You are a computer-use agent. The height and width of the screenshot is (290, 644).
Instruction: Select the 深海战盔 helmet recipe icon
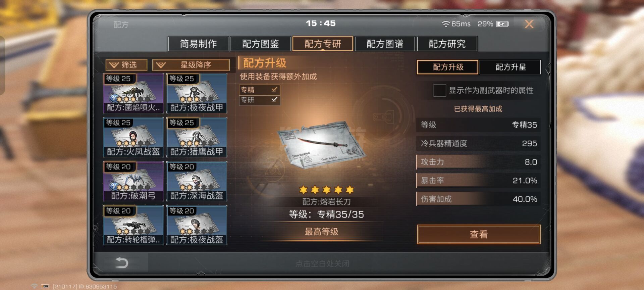197,181
